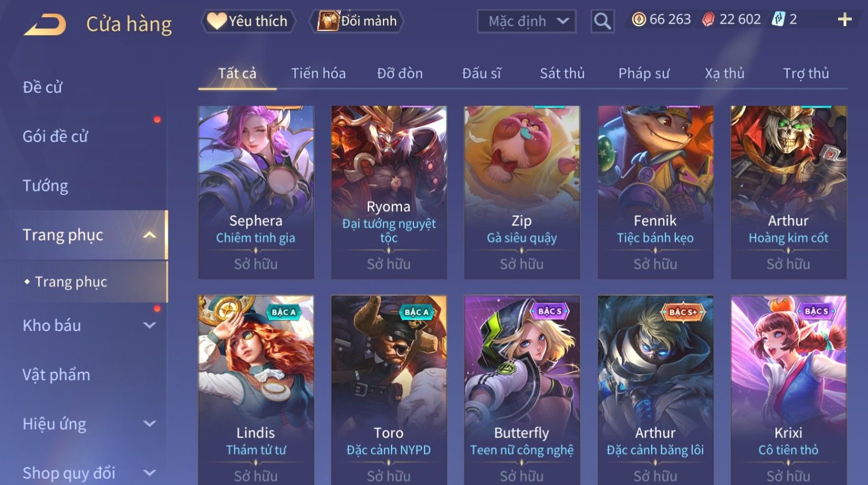The width and height of the screenshot is (868, 485).
Task: Tap the blue voucher currency icon
Action: 779,20
